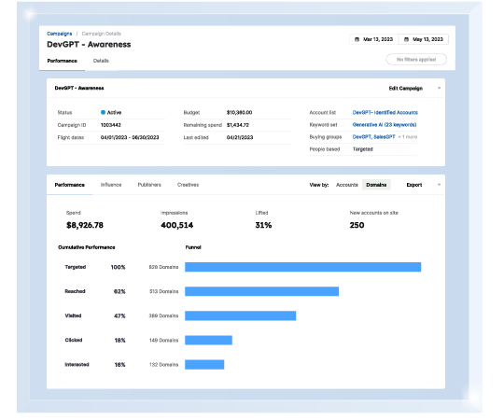The height and width of the screenshot is (420, 504).
Task: Open DevGPT- Identified Accounts link
Action: 385,113
